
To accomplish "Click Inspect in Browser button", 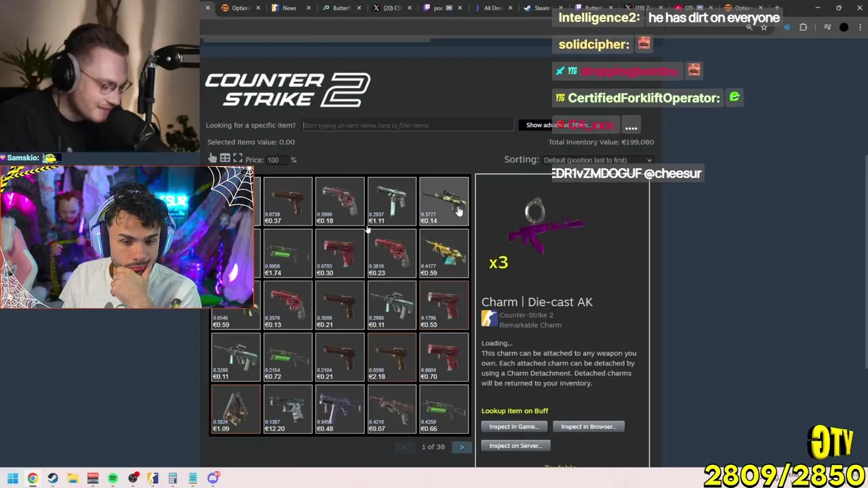I will click(588, 426).
